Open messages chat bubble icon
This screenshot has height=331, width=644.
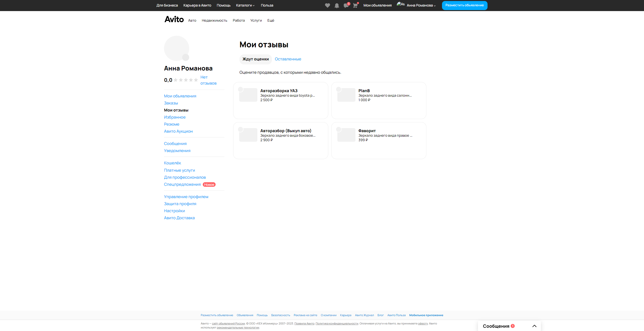[346, 6]
